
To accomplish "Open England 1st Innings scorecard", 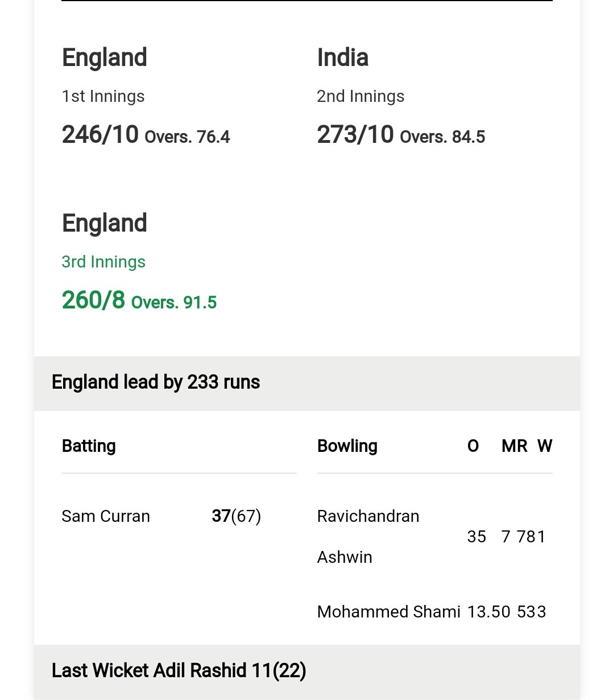I will 103,96.
